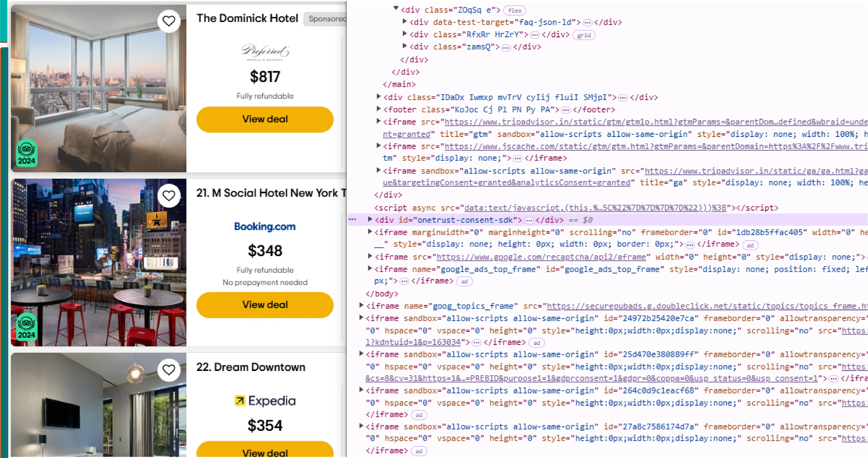The width and height of the screenshot is (868, 458).
Task: Click the 2024 award badge on M Social photo
Action: click(x=27, y=327)
